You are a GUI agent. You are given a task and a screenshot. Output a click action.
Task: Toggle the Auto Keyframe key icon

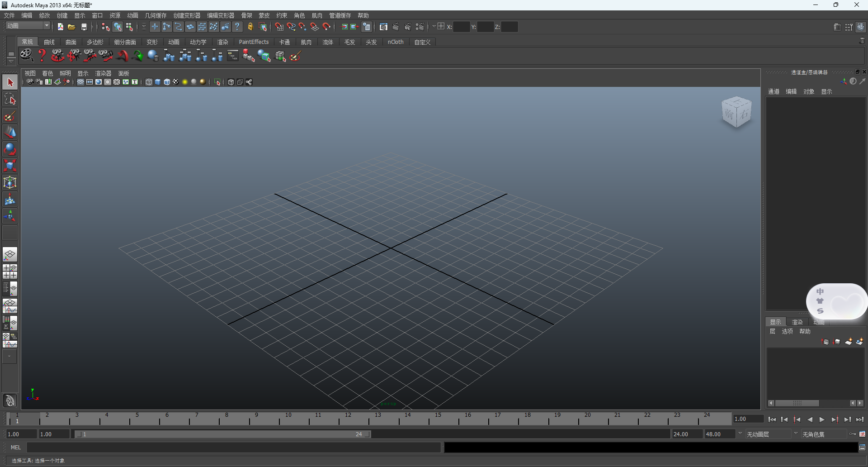(853, 434)
